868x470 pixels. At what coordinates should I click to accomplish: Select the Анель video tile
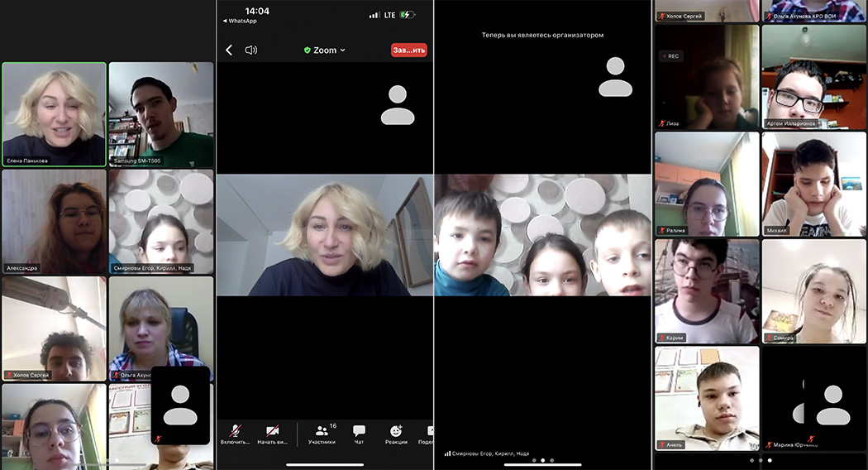point(707,399)
